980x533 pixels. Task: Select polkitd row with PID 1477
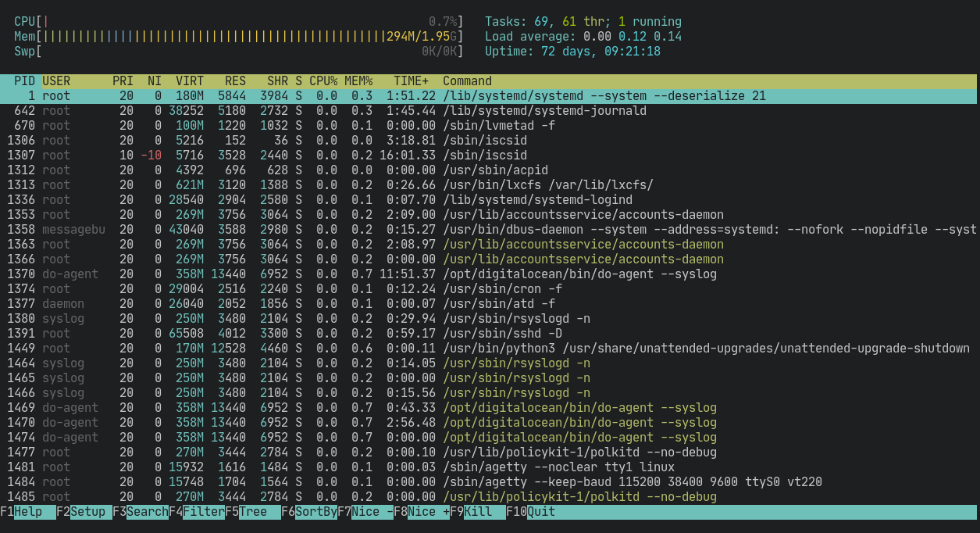pos(489,453)
